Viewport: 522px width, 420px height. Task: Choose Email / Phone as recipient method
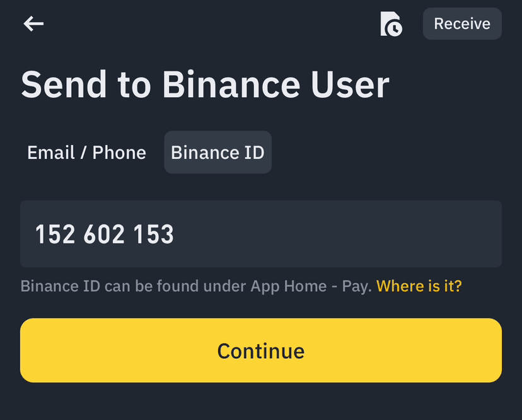[86, 153]
